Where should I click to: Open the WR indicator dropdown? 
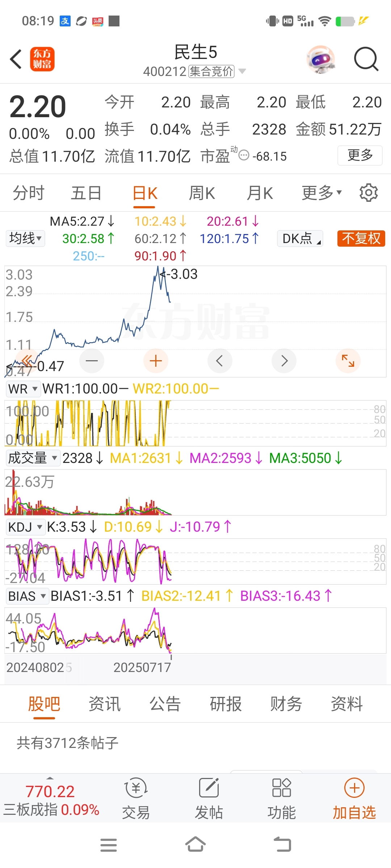(23, 389)
